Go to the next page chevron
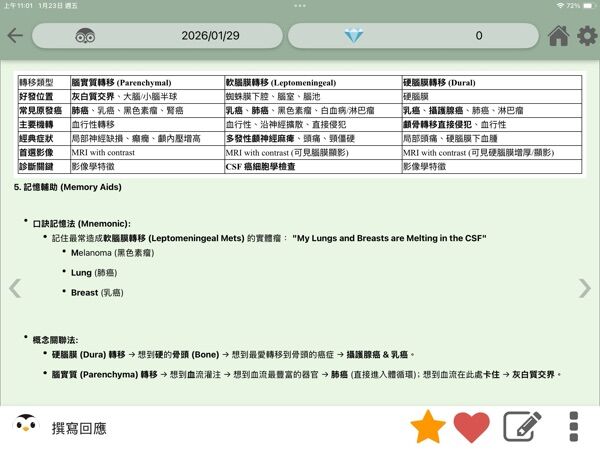This screenshot has height=450, width=600. [585, 288]
